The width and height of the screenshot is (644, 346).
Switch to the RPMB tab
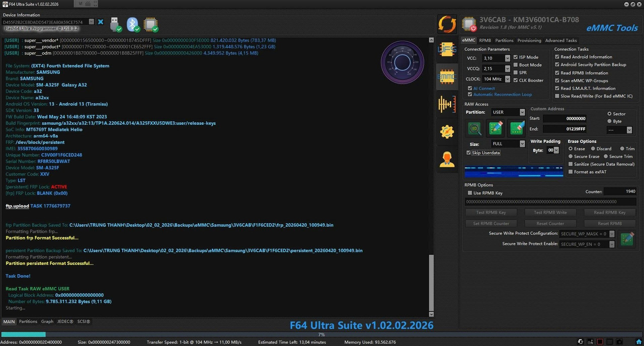(485, 40)
